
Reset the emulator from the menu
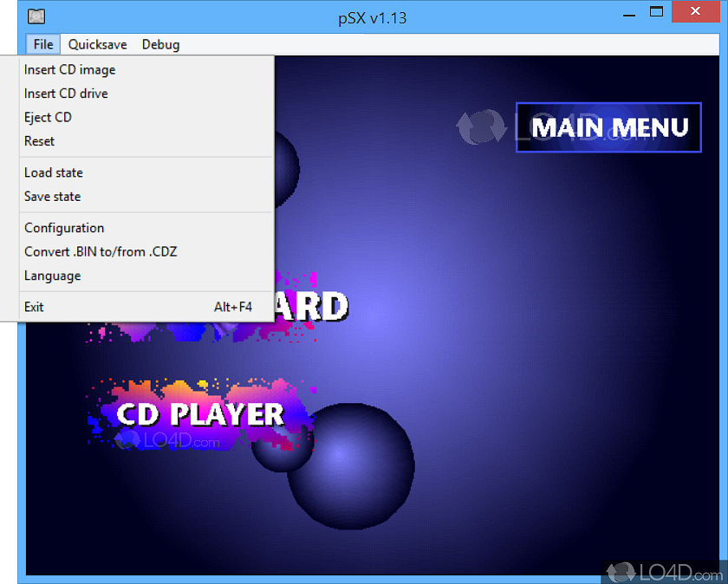click(39, 141)
